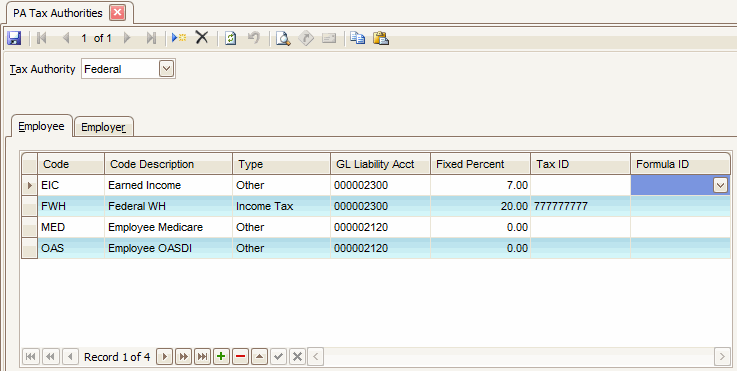Image resolution: width=737 pixels, height=371 pixels.
Task: Click the copy icon in the toolbar
Action: (x=358, y=38)
